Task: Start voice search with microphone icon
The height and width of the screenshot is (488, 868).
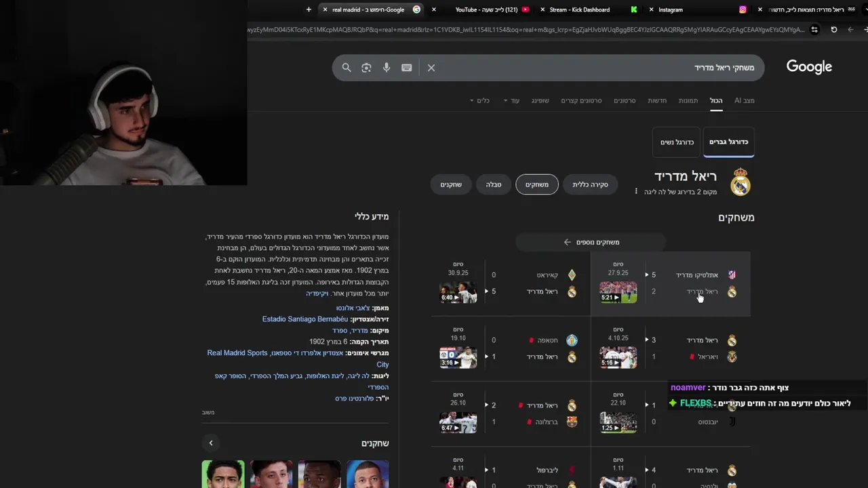Action: click(x=387, y=68)
